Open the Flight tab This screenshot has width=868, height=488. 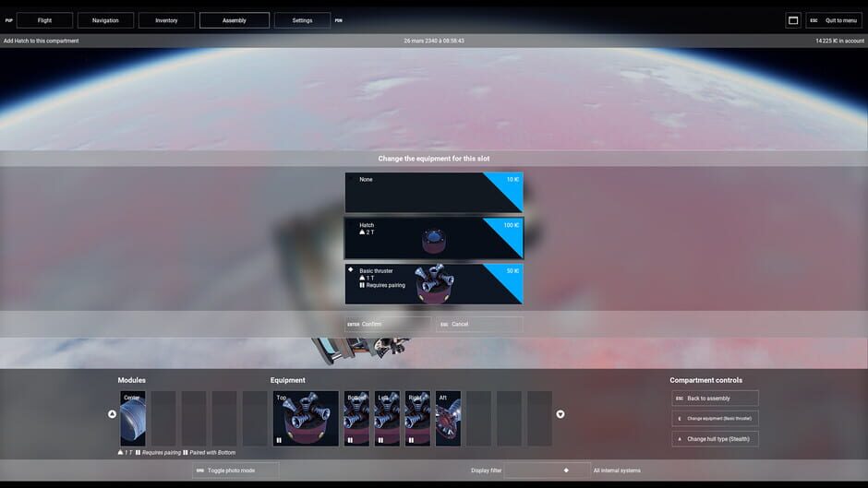(x=45, y=20)
